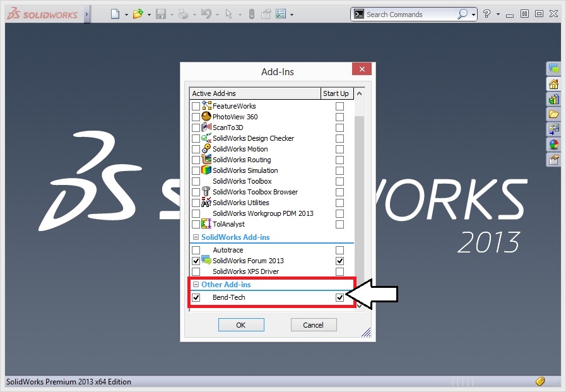This screenshot has width=566, height=392.
Task: Collapse the SolidWorks Add-ins section
Action: (196, 237)
